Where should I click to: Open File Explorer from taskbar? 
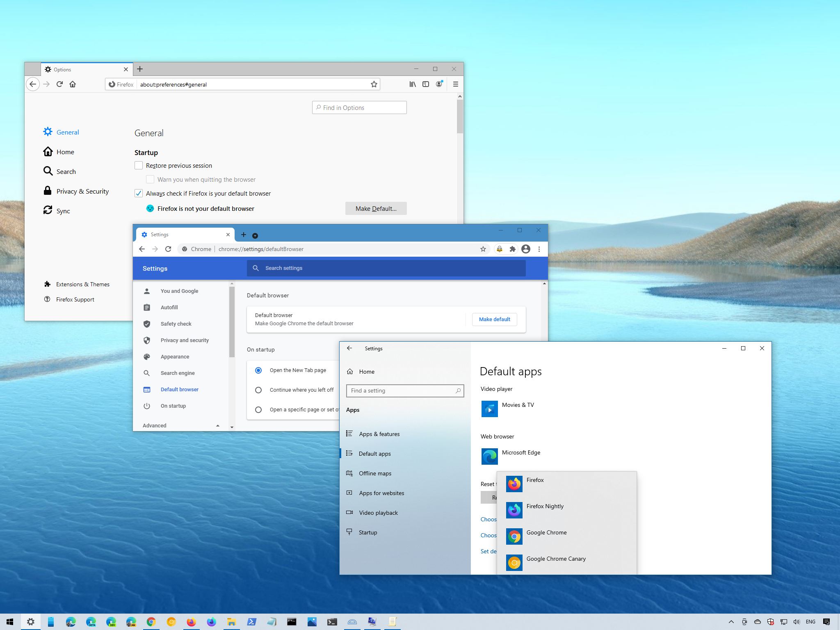click(231, 622)
